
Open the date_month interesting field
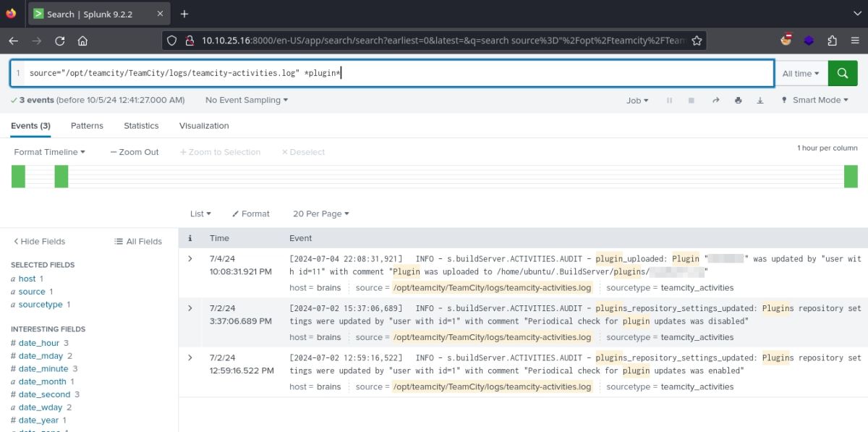coord(43,381)
